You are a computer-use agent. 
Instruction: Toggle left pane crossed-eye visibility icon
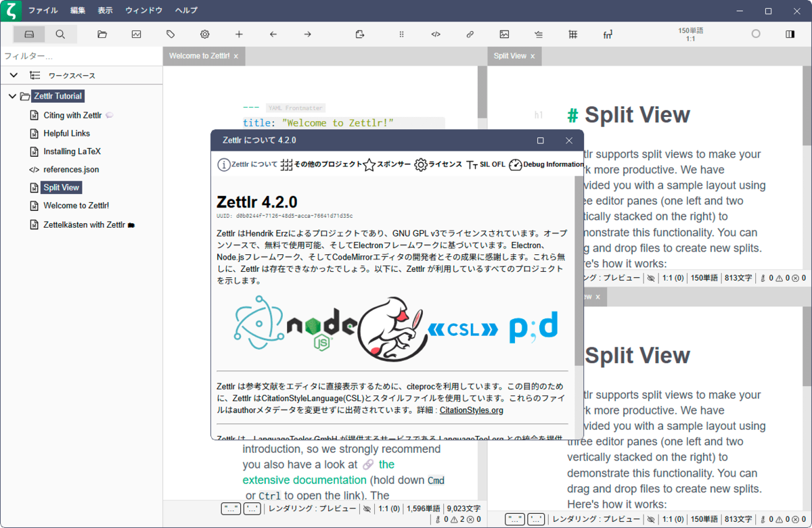click(x=367, y=509)
